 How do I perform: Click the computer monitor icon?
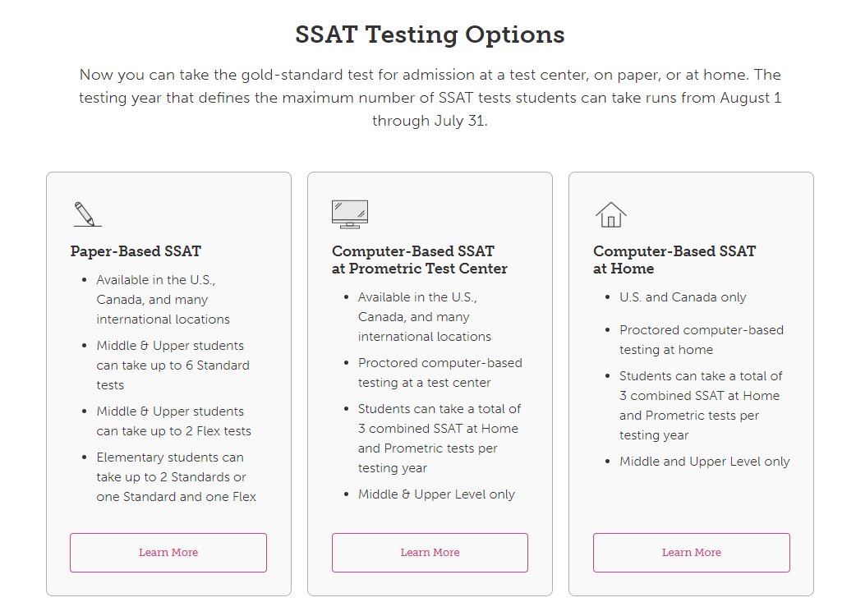(x=350, y=214)
